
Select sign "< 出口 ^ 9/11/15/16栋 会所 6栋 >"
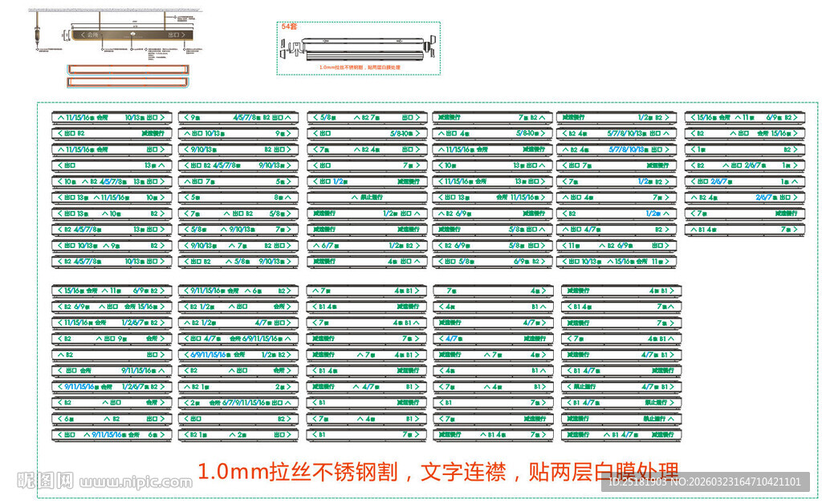[x=111, y=436]
